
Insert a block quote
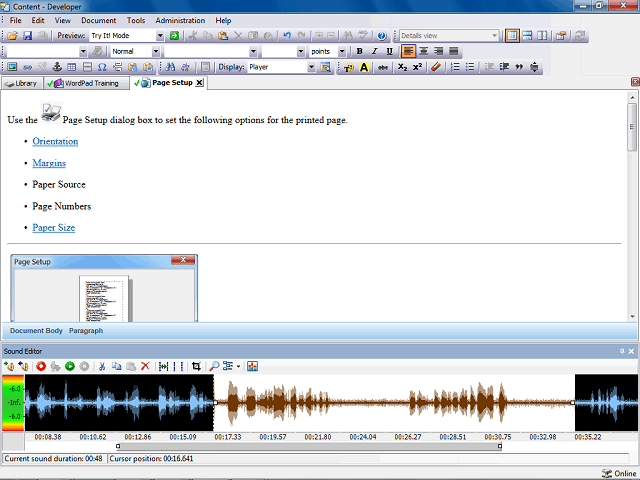[519, 67]
